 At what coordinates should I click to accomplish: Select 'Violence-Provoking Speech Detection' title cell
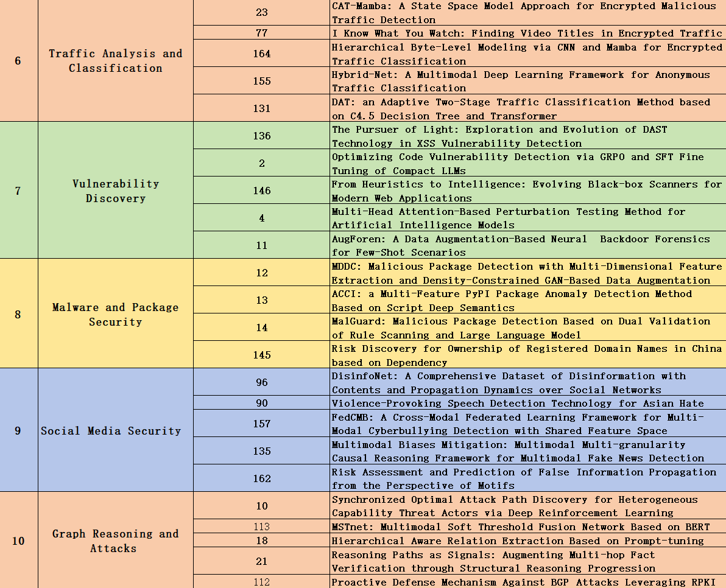tap(518, 403)
